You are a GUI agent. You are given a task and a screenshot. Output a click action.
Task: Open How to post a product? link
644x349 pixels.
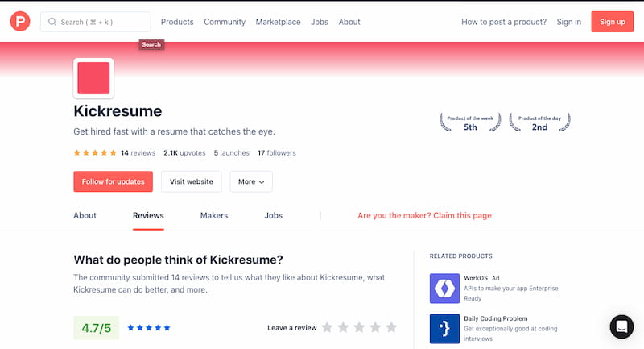coord(504,22)
